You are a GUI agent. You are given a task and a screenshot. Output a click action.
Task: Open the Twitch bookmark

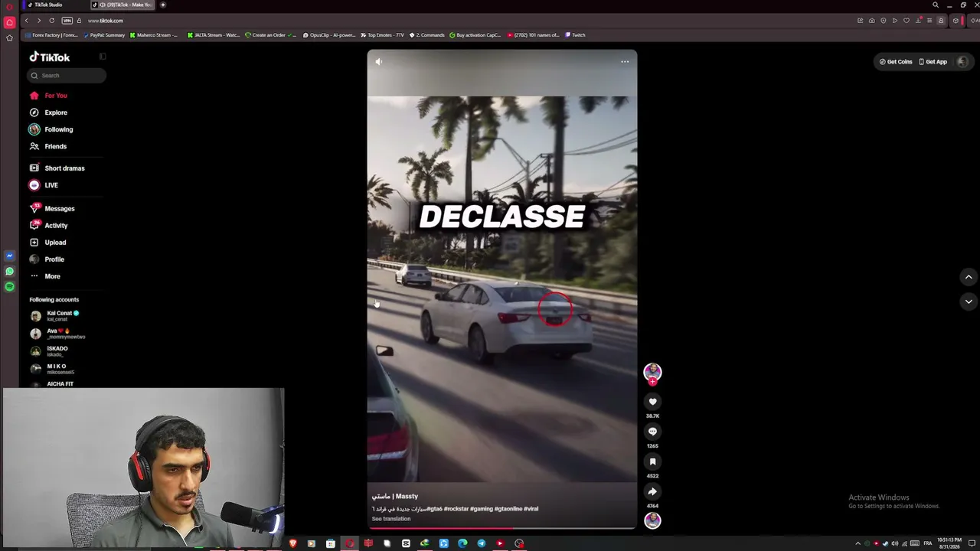click(575, 35)
